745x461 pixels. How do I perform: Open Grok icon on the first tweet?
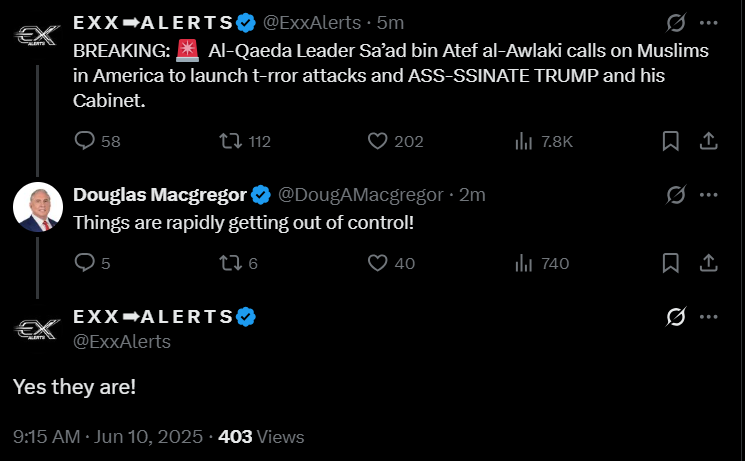coord(675,22)
